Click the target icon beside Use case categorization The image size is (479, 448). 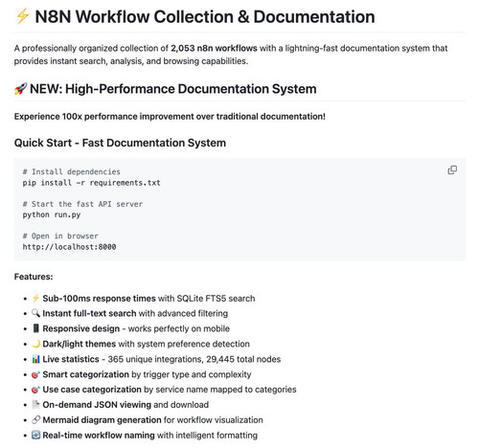click(35, 390)
